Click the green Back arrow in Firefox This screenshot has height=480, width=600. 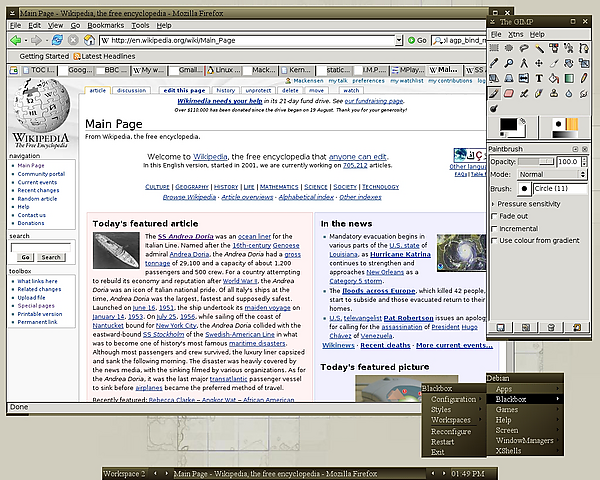15,40
